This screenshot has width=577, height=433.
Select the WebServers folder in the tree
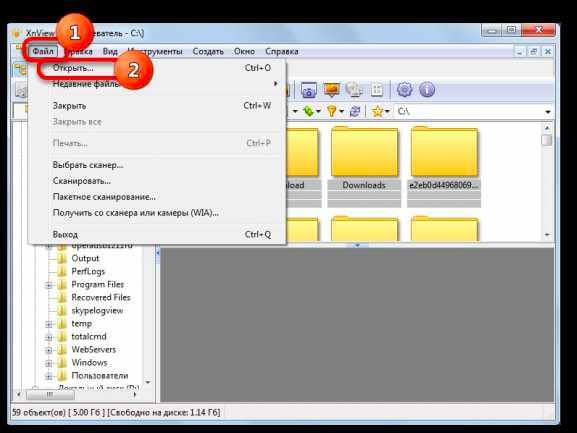[93, 350]
